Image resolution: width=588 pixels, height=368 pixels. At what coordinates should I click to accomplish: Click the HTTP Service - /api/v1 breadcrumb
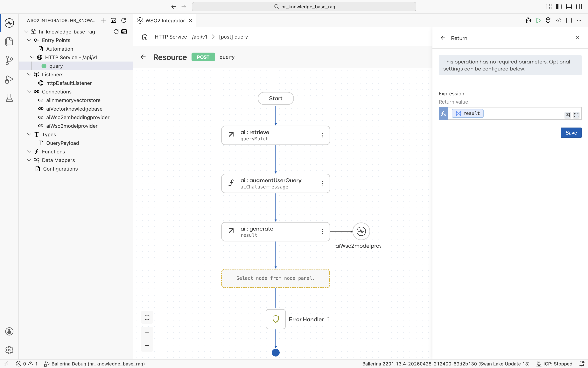(181, 37)
